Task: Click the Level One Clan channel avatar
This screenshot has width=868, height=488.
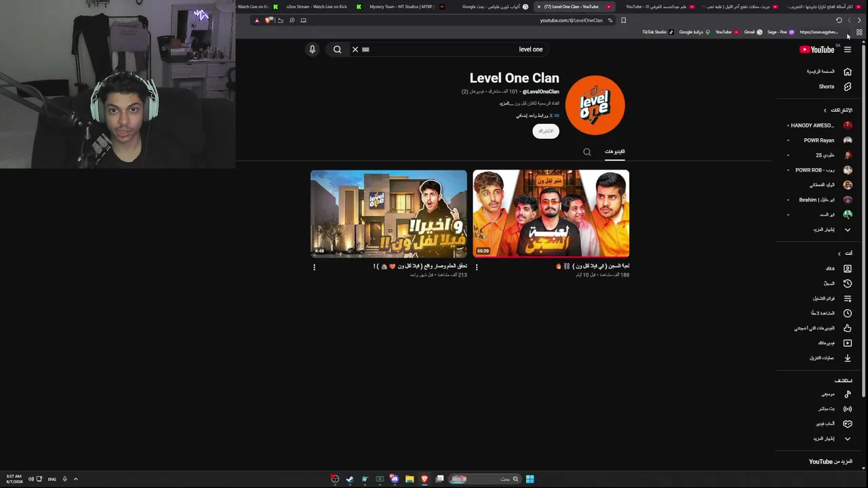Action: [595, 105]
